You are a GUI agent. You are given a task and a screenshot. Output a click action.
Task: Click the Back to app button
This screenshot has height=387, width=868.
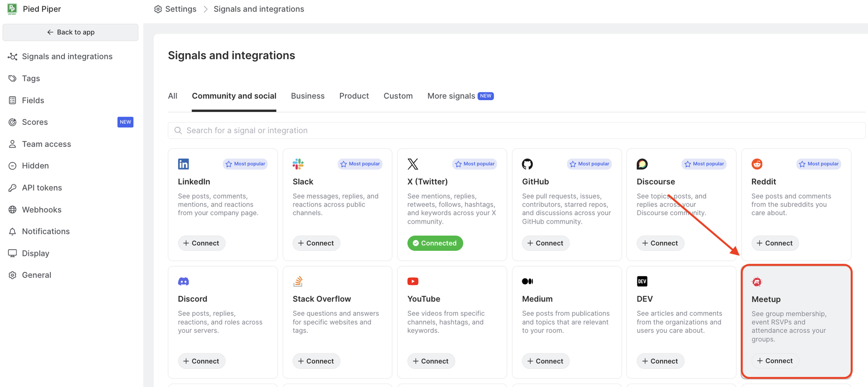(70, 32)
